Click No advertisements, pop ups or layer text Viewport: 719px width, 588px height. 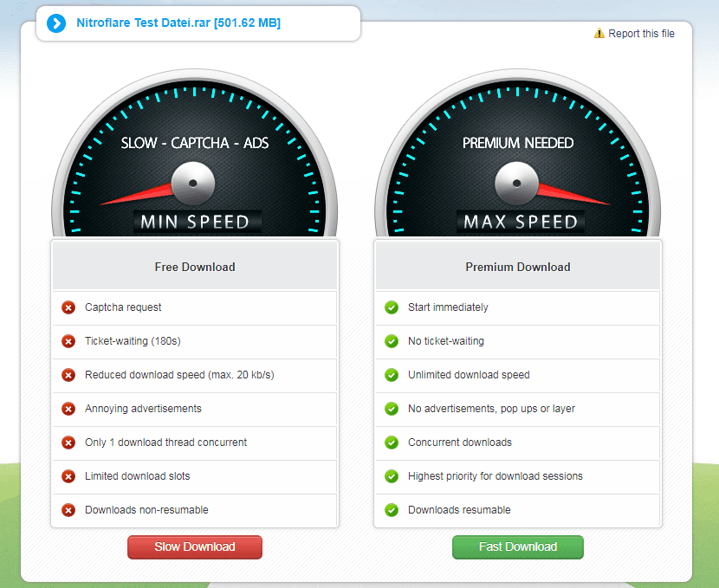point(491,409)
